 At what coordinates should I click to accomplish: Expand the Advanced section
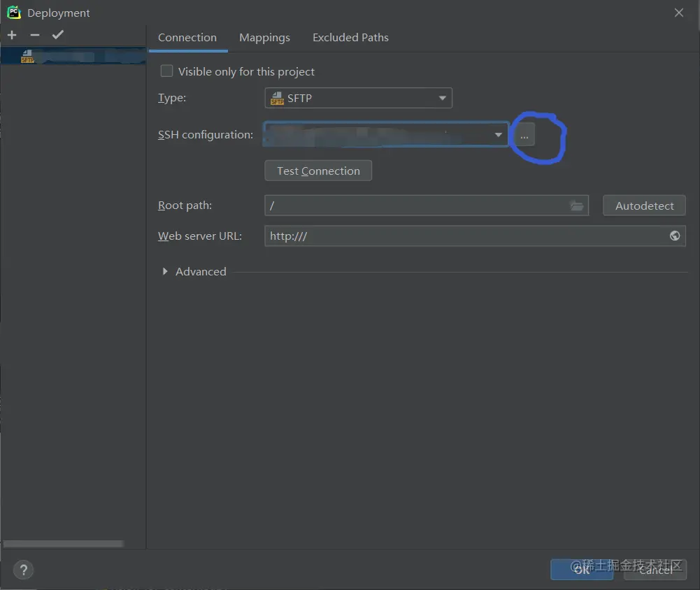pyautogui.click(x=165, y=271)
